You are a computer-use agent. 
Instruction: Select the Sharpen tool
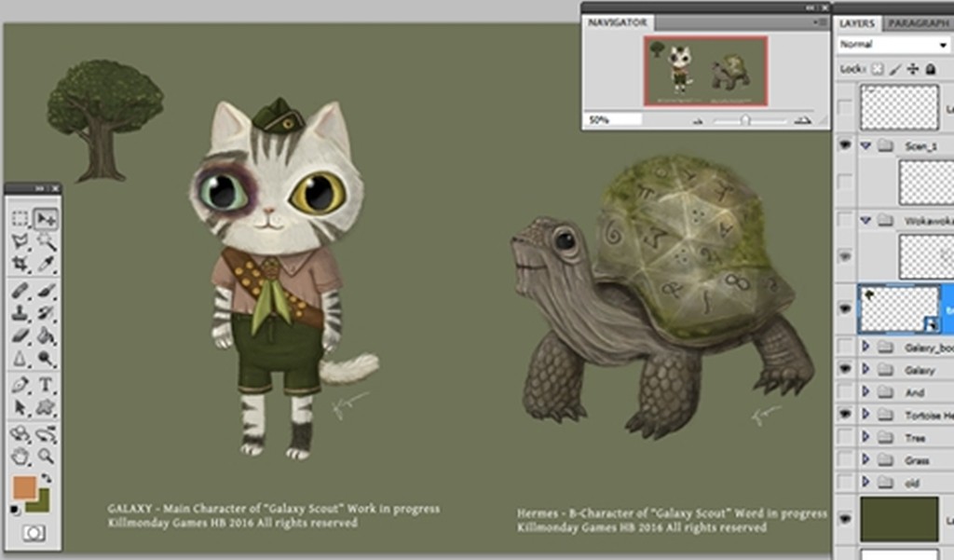(x=20, y=358)
